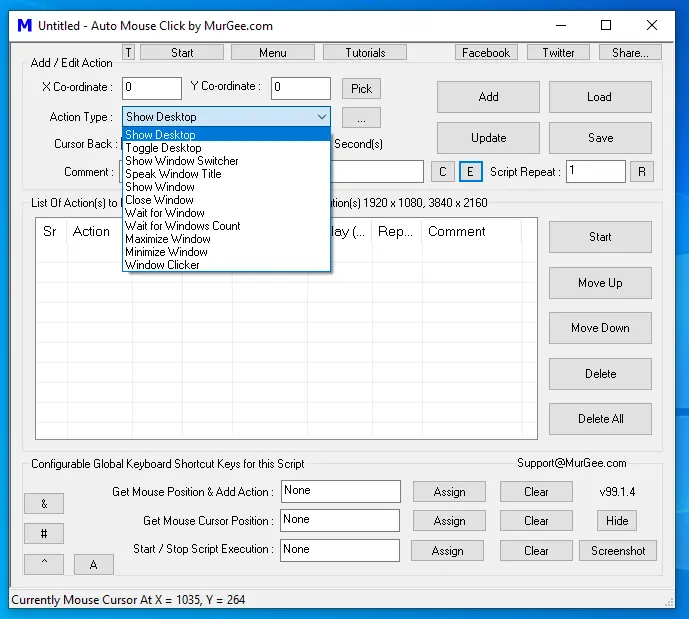Click the MurGee M logo in title bar
Image resolution: width=689 pixels, height=619 pixels.
[25, 25]
